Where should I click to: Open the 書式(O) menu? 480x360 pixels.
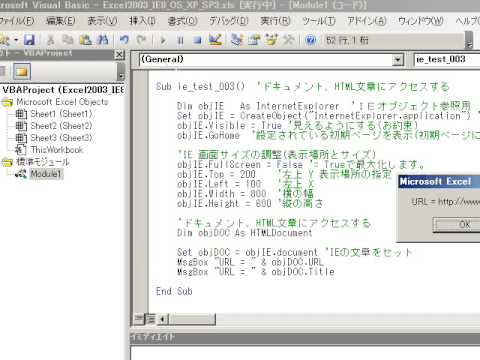pyautogui.click(x=183, y=21)
